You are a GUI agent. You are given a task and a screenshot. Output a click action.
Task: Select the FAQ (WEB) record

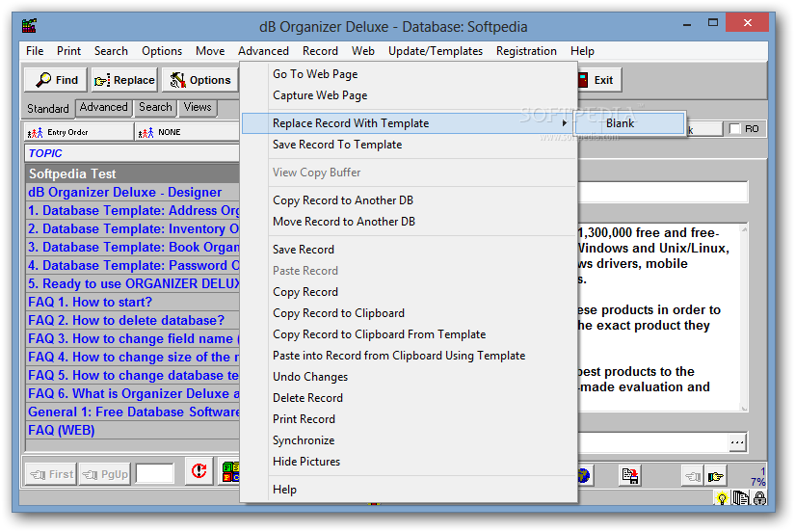click(132, 431)
